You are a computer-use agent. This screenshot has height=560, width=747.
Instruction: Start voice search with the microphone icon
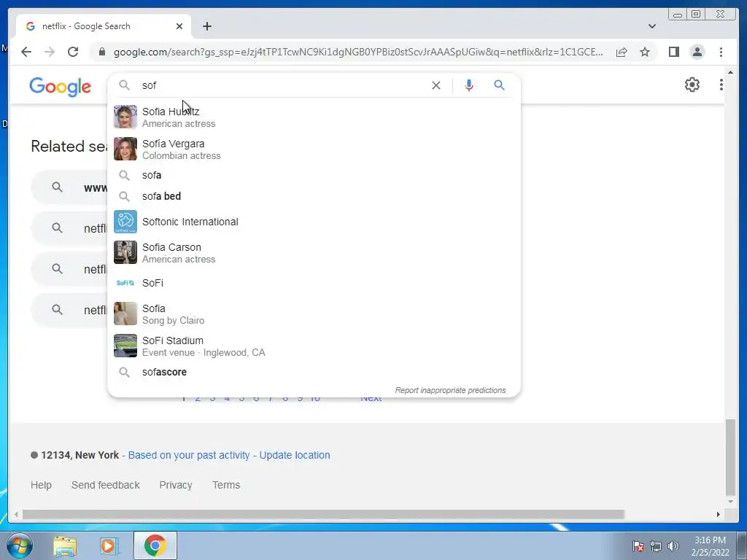click(x=469, y=85)
